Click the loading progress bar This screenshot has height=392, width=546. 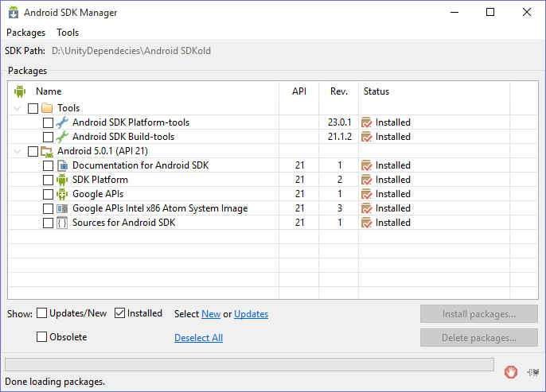249,364
